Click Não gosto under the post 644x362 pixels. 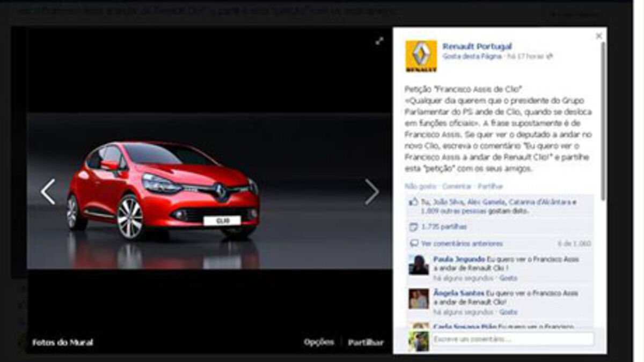point(420,187)
